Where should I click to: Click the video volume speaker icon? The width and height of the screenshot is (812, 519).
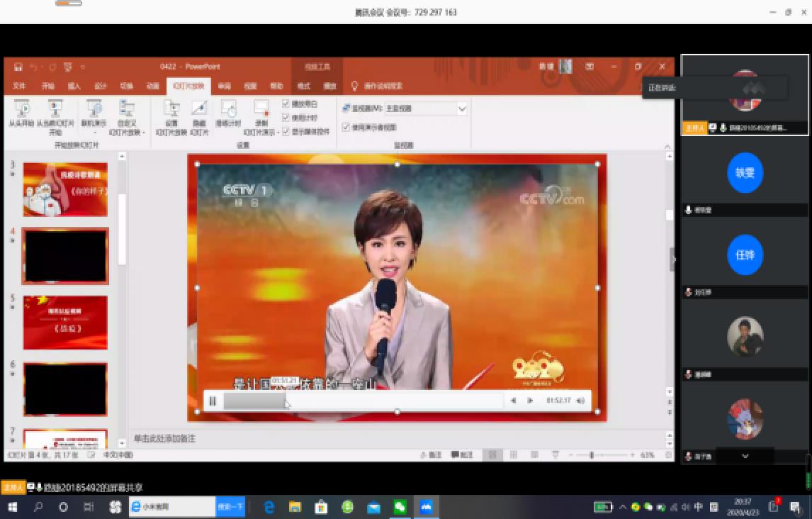pyautogui.click(x=581, y=401)
